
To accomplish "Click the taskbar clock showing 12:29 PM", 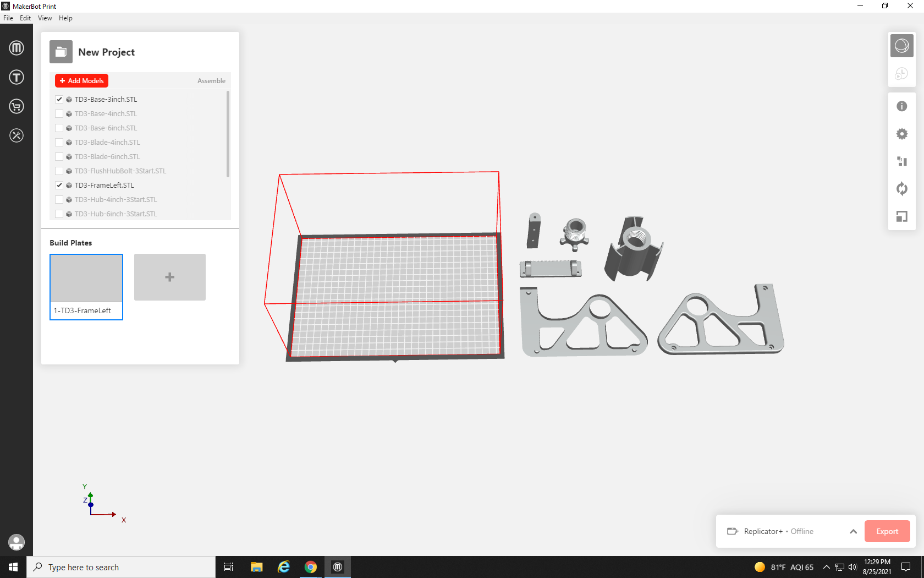I will 877,567.
